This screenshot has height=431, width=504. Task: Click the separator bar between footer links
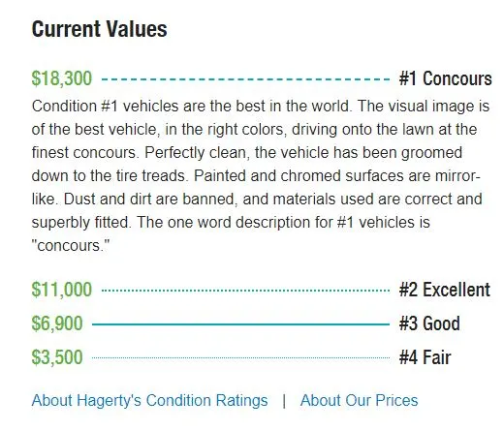click(284, 401)
